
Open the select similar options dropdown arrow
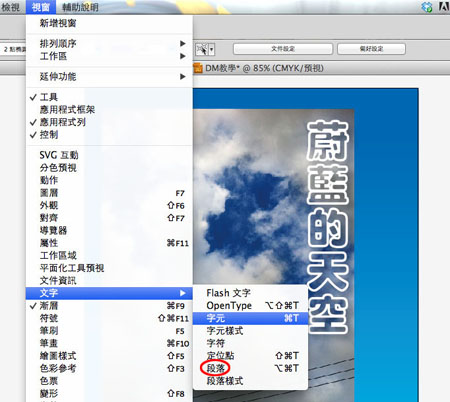click(212, 50)
